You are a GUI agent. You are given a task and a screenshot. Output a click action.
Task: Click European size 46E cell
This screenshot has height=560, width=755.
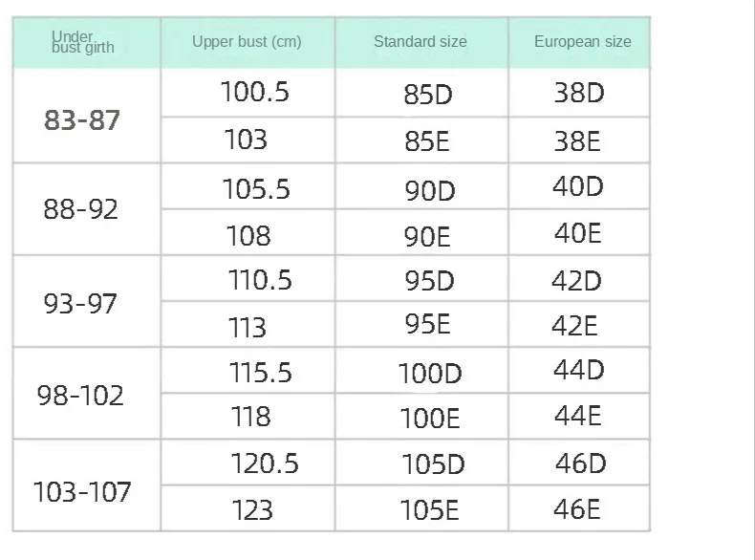[x=577, y=509]
